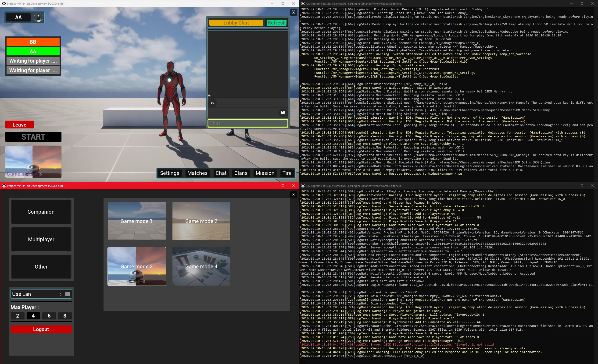Choose the Game mode 4 thumbnail
Screen dimensions: 598x364
201,266
